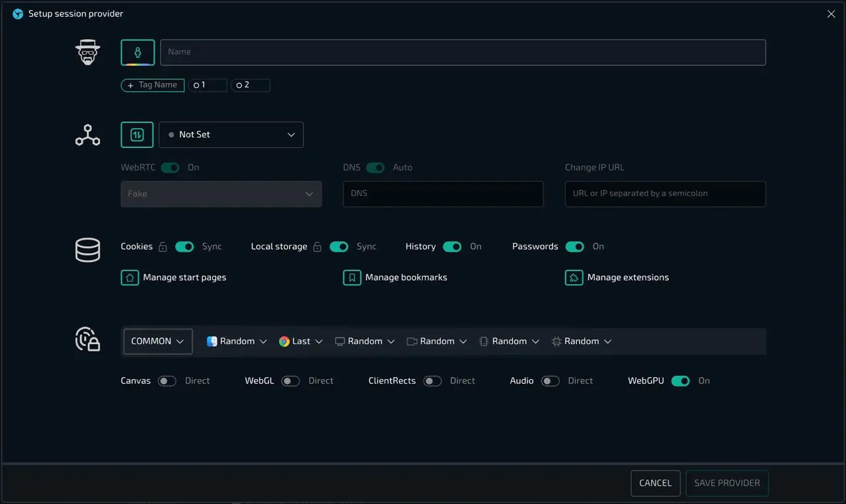Click inside the Name input field

click(463, 52)
